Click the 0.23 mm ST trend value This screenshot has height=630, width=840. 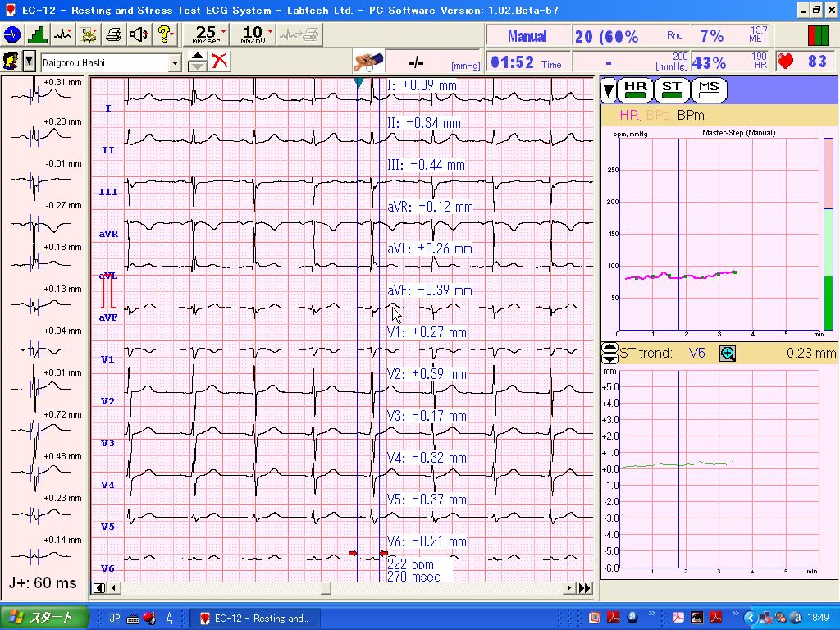point(811,353)
